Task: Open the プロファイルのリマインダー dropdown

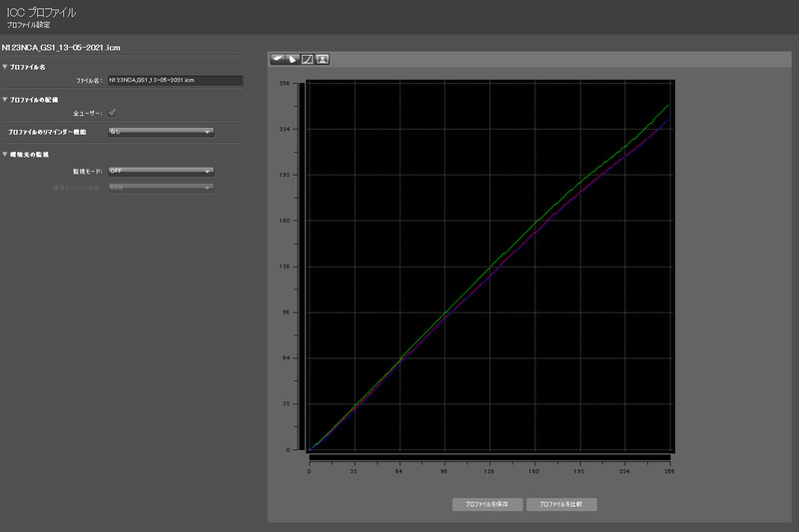Action: 161,132
